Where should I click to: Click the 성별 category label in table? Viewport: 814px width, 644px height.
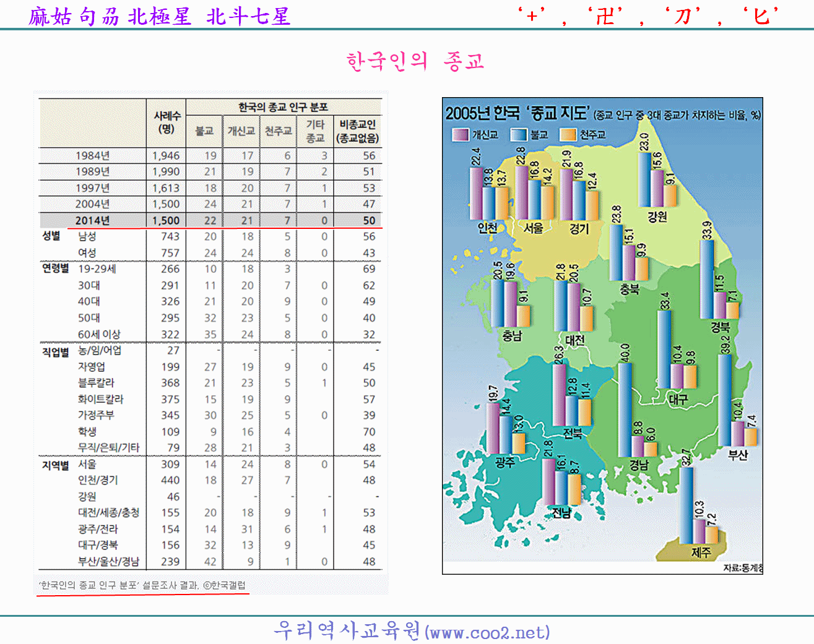point(51,236)
